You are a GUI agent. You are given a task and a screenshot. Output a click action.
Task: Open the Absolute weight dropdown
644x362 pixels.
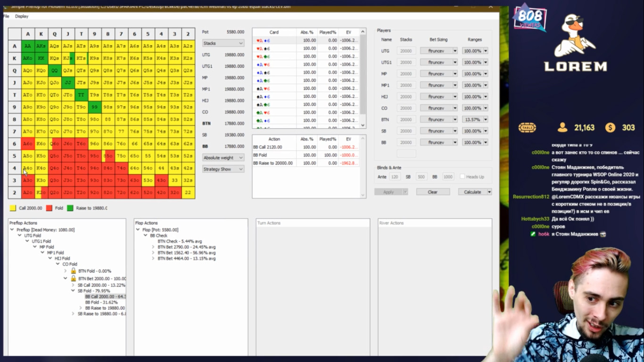(x=223, y=157)
